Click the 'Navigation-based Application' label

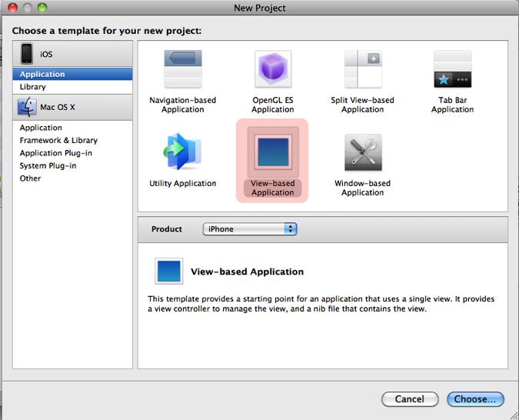pyautogui.click(x=183, y=105)
